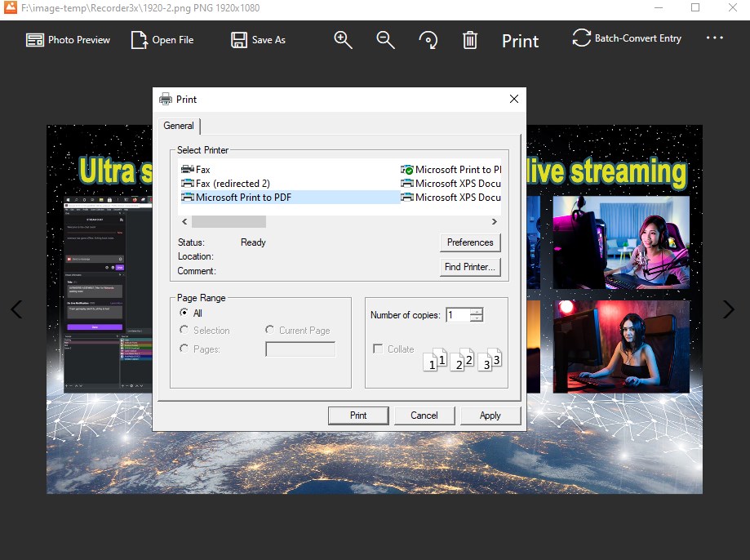This screenshot has height=560, width=750.
Task: Select the All page range option
Action: [x=184, y=313]
